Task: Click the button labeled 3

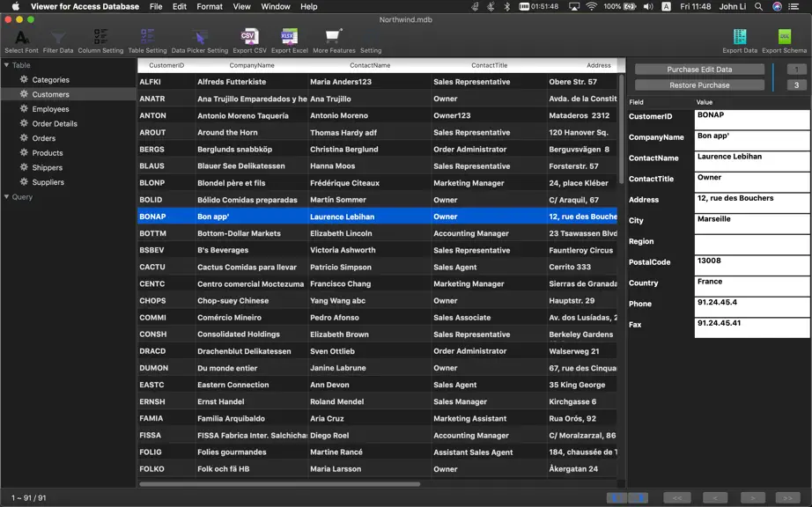Action: click(796, 84)
